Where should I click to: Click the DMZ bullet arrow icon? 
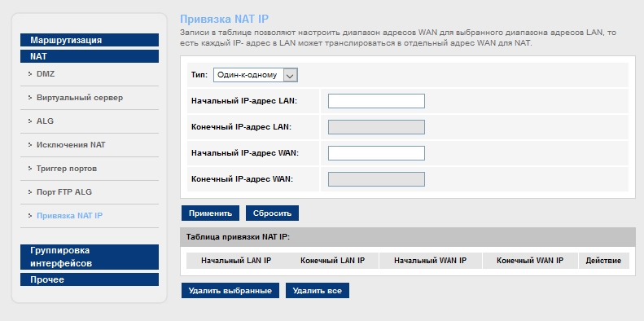point(30,74)
